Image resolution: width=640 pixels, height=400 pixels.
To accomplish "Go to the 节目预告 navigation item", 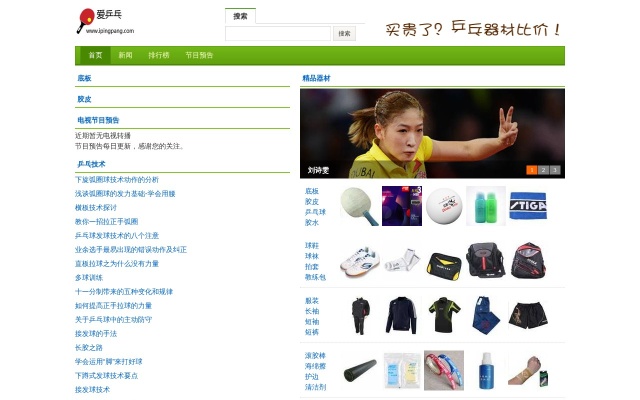I will pos(199,56).
